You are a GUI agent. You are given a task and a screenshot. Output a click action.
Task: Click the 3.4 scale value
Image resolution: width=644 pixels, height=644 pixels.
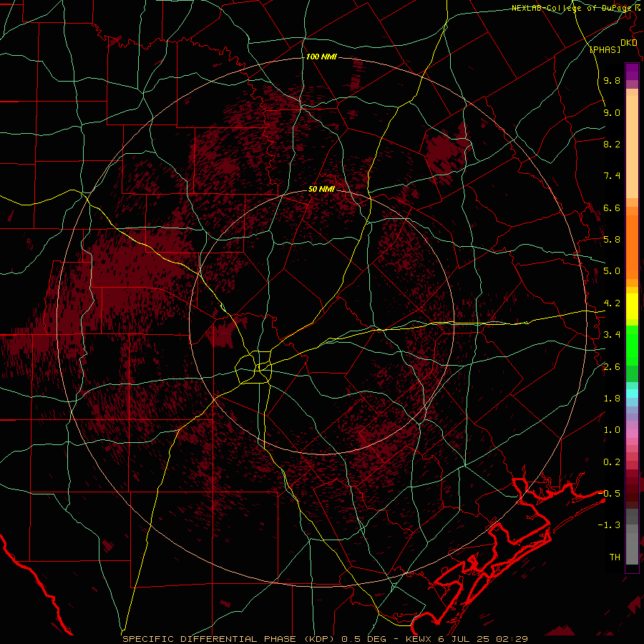(x=612, y=335)
